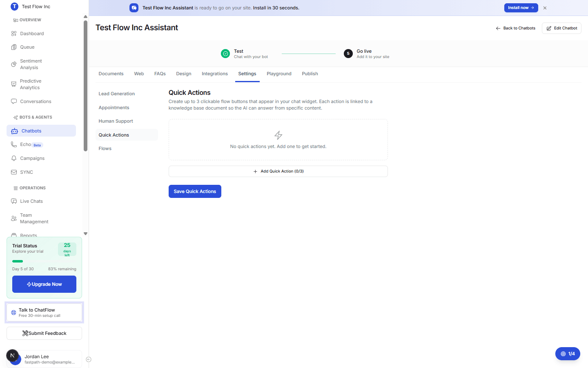Click the chat icon in install banner
The height and width of the screenshot is (368, 588).
134,8
